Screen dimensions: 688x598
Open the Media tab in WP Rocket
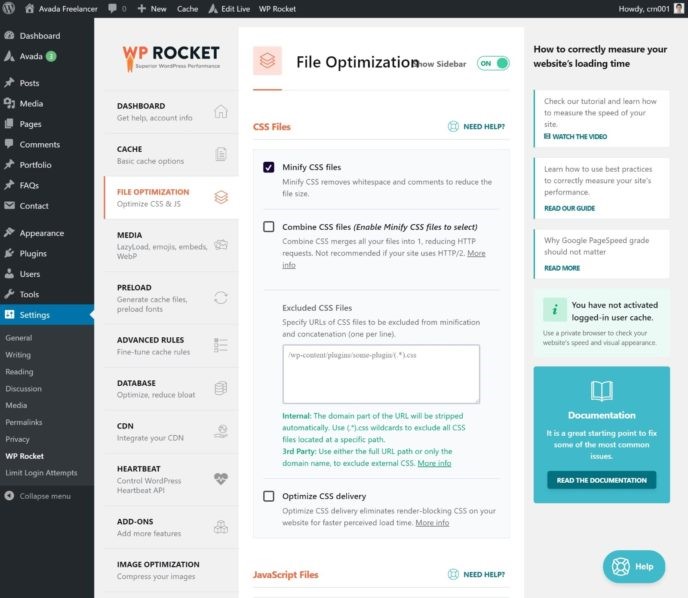click(171, 245)
